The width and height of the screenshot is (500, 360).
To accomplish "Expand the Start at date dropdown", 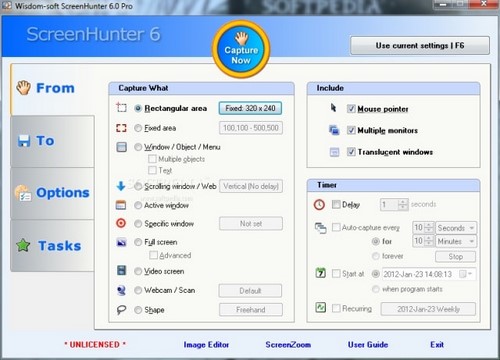I will point(466,274).
